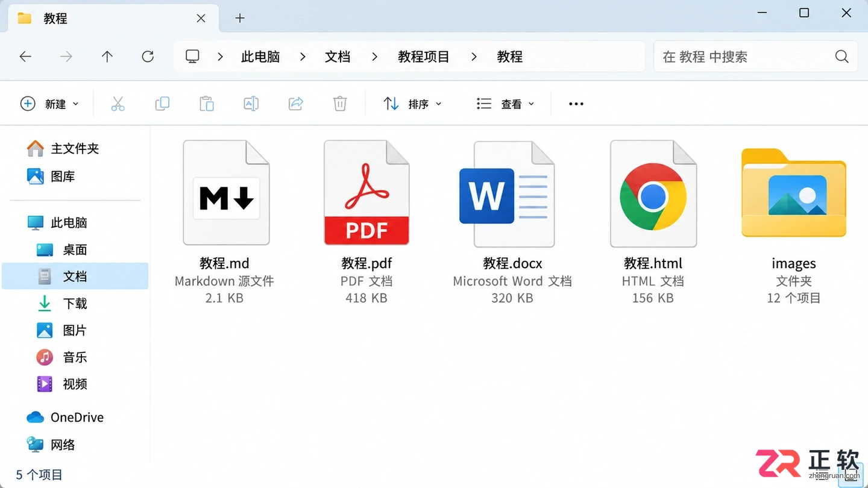Click 教程项目 in the address bar

[424, 57]
